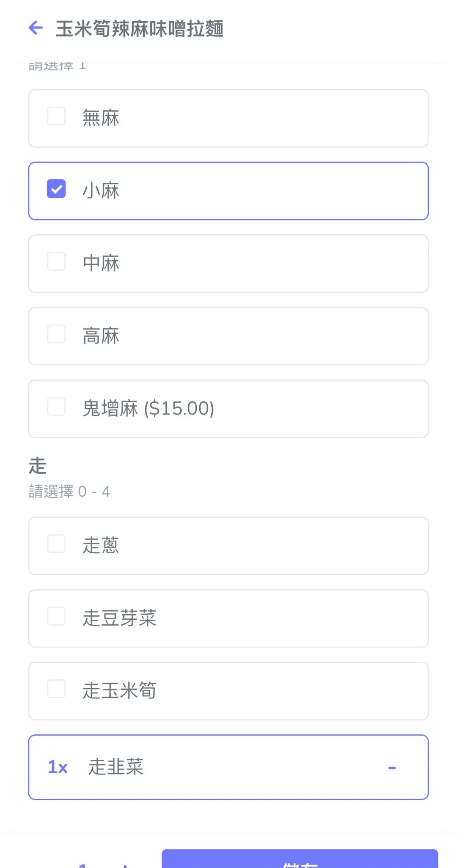Tap the back arrow icon
Image resolution: width=457 pixels, height=868 pixels.
(x=36, y=28)
